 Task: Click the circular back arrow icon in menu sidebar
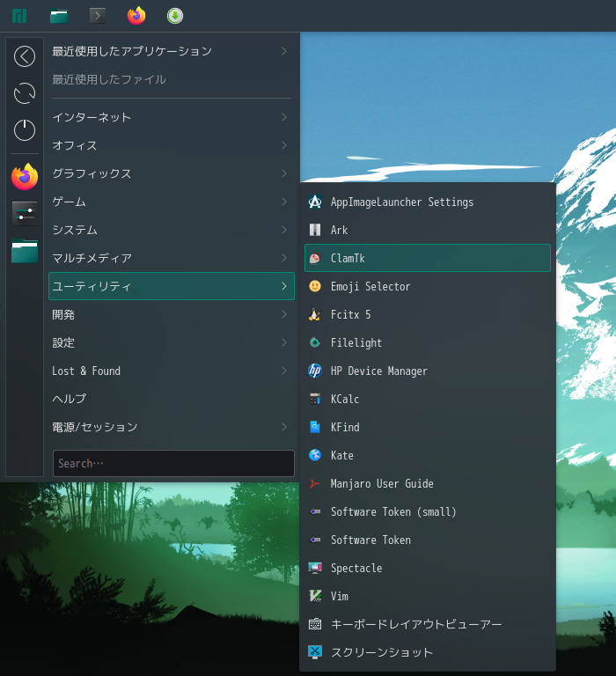[x=25, y=56]
